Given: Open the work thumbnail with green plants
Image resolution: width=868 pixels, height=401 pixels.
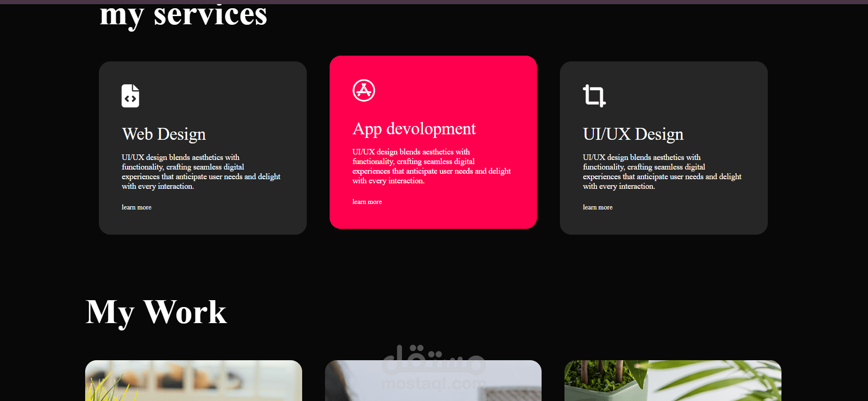Looking at the screenshot, I should click(x=673, y=381).
